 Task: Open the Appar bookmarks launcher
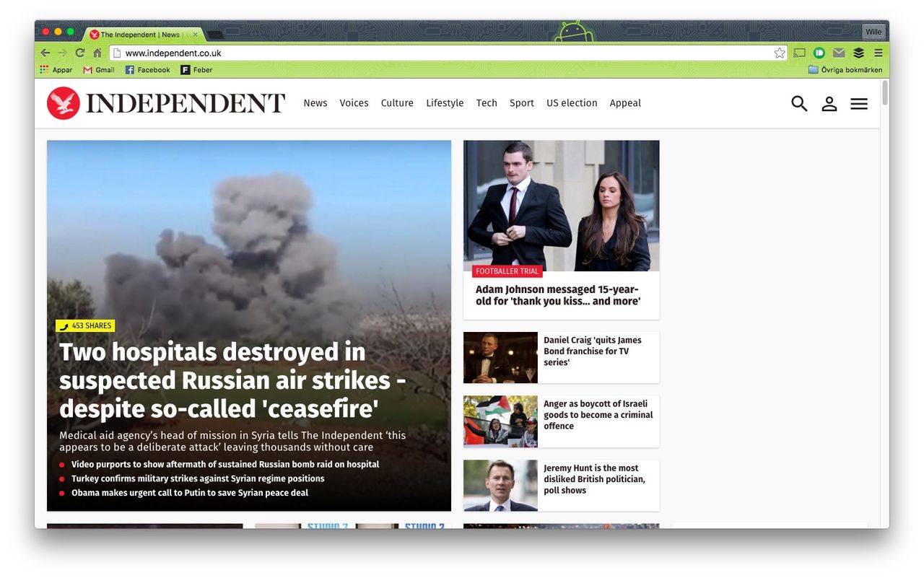(56, 69)
